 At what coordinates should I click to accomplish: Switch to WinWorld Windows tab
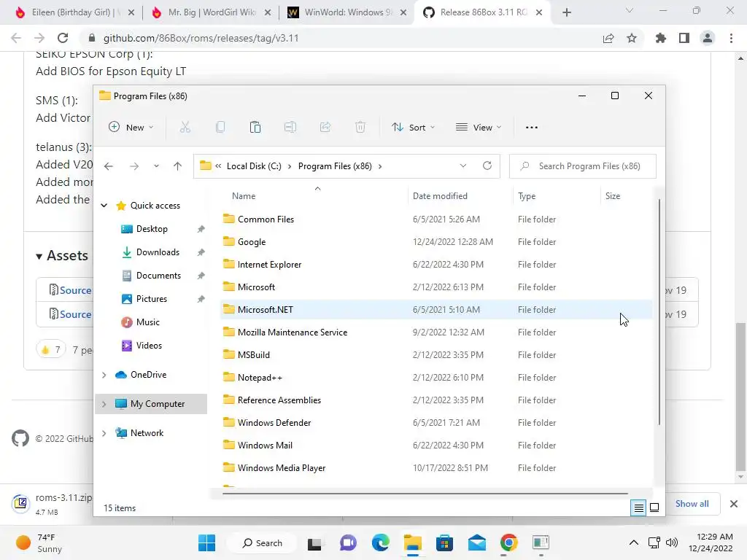tap(348, 12)
